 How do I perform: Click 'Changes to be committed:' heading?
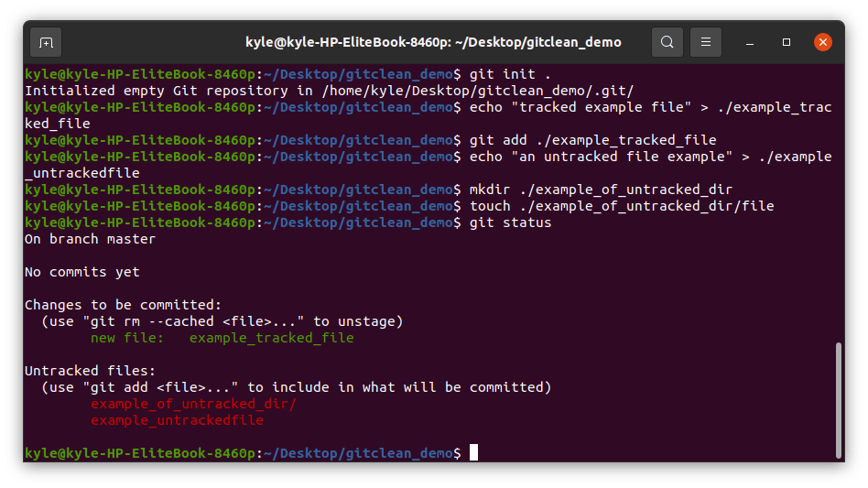point(123,305)
